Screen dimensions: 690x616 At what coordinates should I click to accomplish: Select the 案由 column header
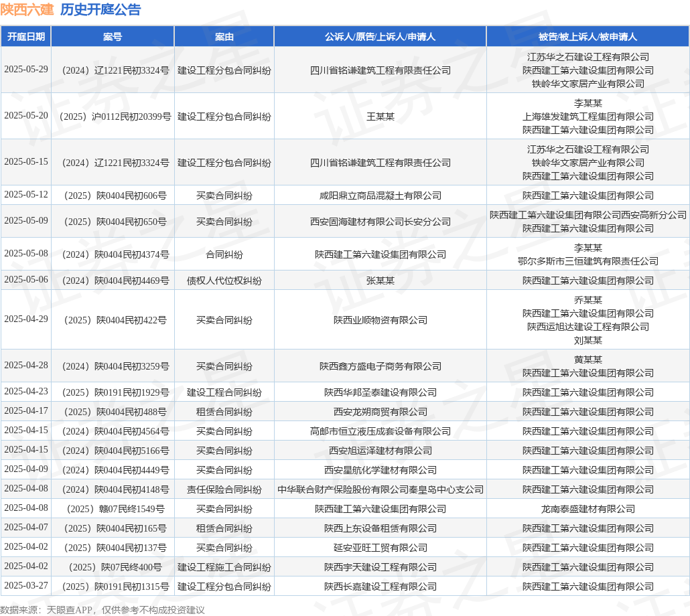(x=224, y=37)
